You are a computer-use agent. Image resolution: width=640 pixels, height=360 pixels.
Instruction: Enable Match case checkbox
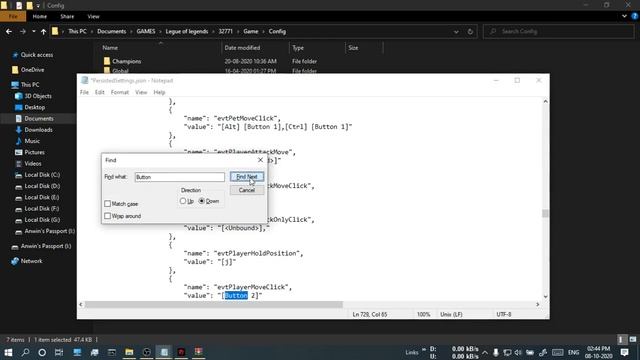click(x=107, y=204)
